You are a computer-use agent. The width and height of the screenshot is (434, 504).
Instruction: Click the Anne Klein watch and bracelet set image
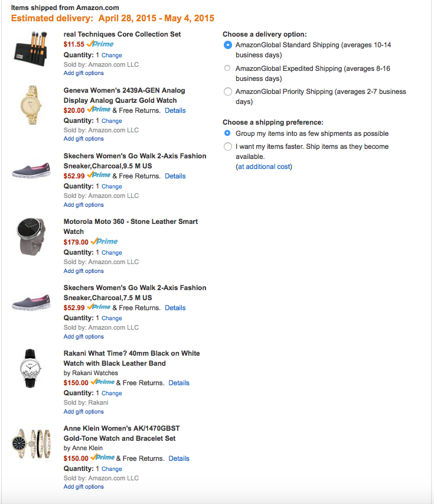coord(31,443)
